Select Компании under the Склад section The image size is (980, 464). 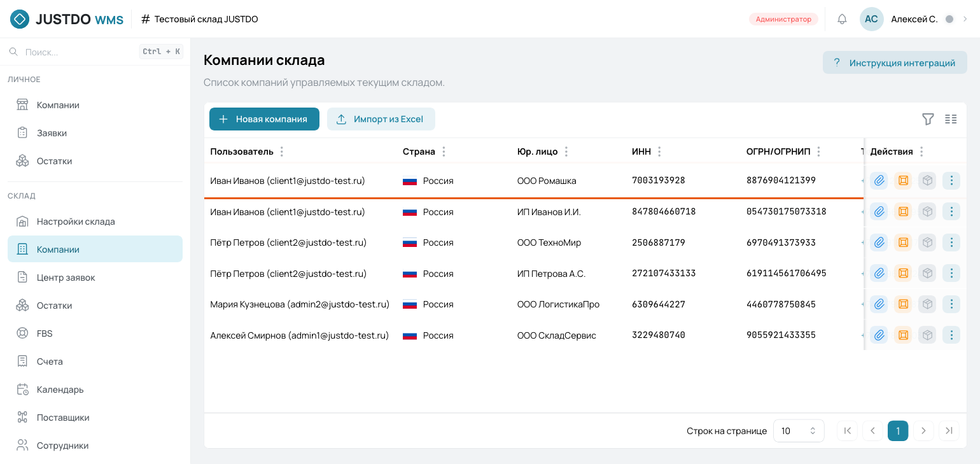95,249
